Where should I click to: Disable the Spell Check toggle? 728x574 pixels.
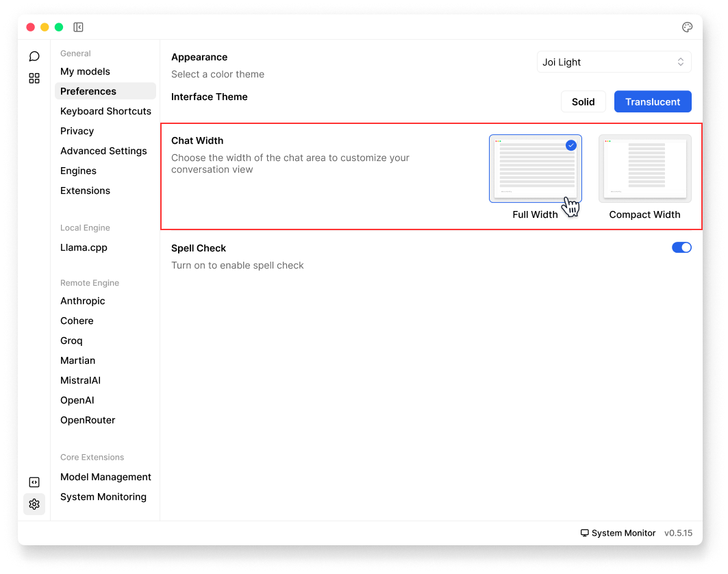[681, 247]
